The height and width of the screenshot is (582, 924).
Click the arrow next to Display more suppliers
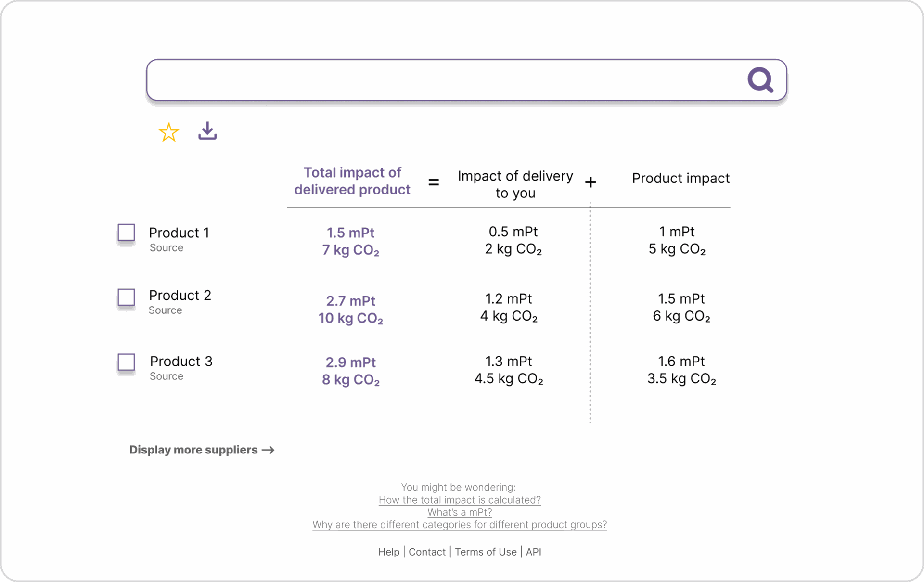(268, 450)
